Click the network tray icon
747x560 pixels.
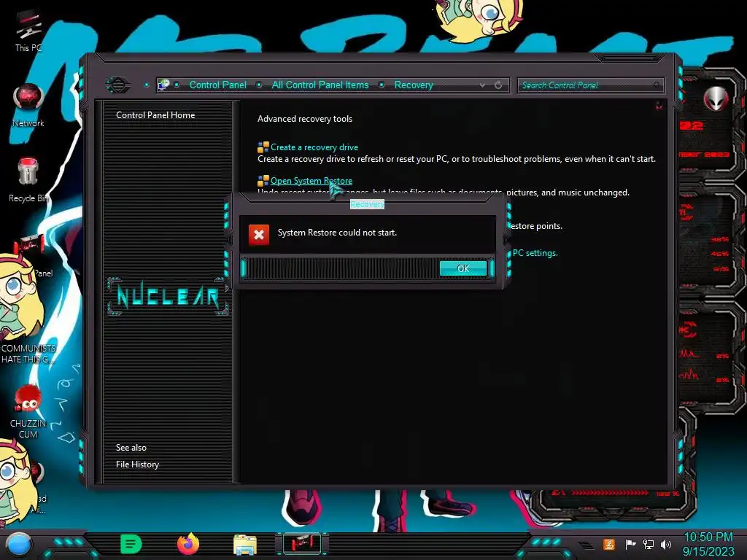pyautogui.click(x=648, y=544)
